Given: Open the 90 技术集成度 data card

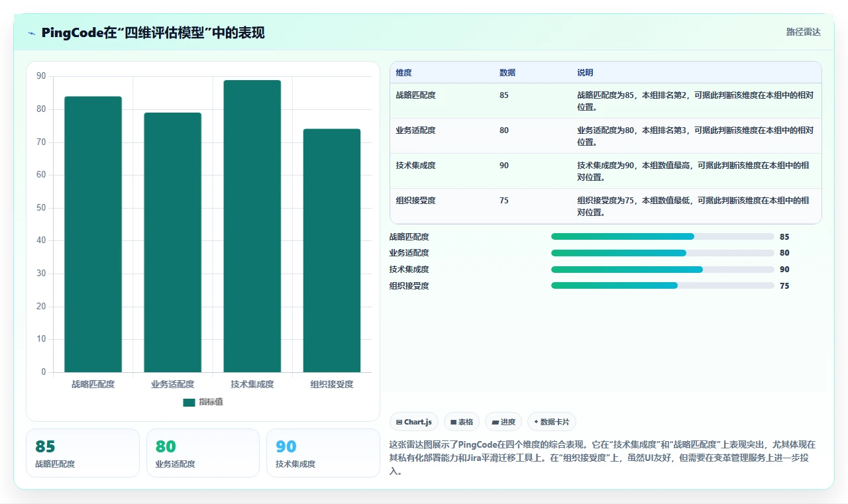Looking at the screenshot, I should point(323,453).
